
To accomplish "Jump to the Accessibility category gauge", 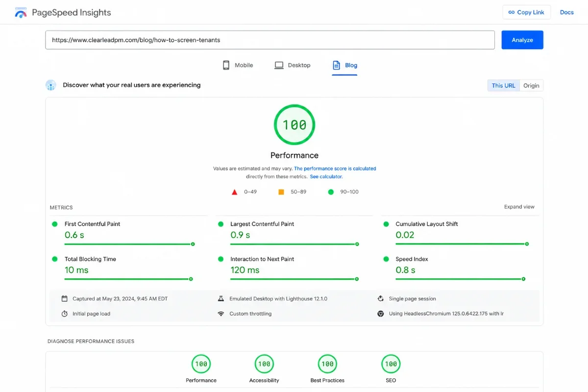I will point(264,364).
